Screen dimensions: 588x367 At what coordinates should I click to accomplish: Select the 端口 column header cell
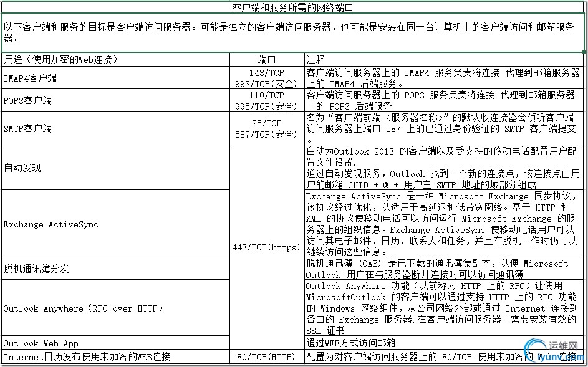pos(267,59)
